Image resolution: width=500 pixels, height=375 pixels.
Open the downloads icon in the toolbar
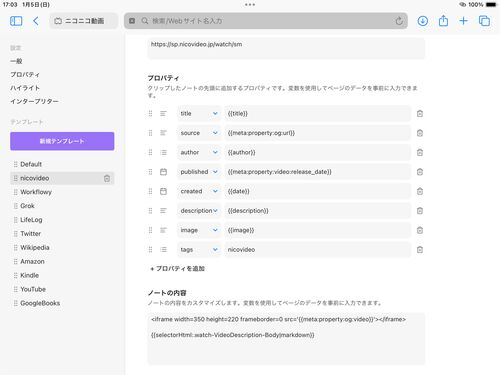[423, 21]
